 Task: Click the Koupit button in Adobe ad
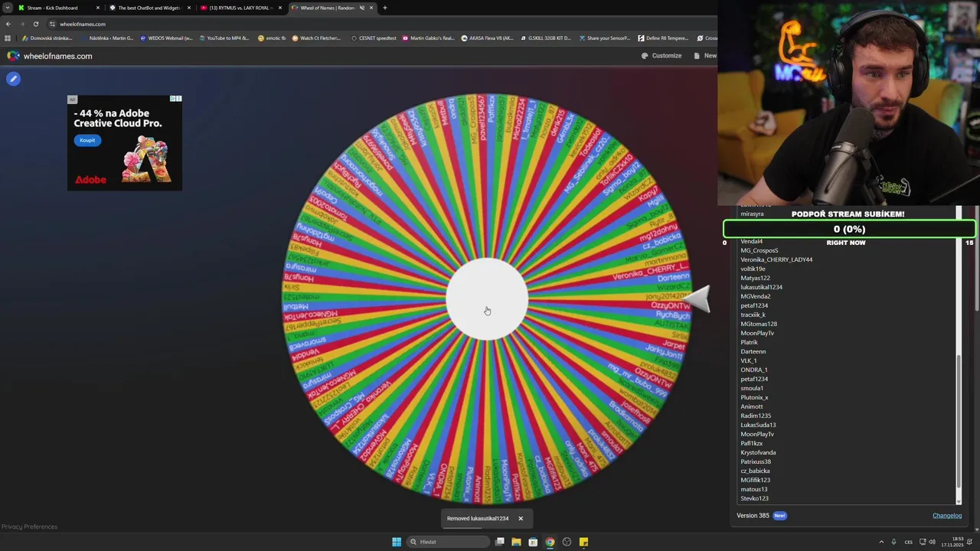click(87, 140)
